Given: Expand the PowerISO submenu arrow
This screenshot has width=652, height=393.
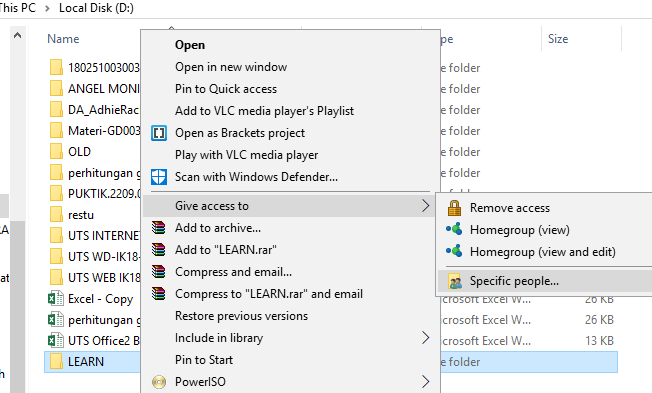Looking at the screenshot, I should (x=425, y=381).
